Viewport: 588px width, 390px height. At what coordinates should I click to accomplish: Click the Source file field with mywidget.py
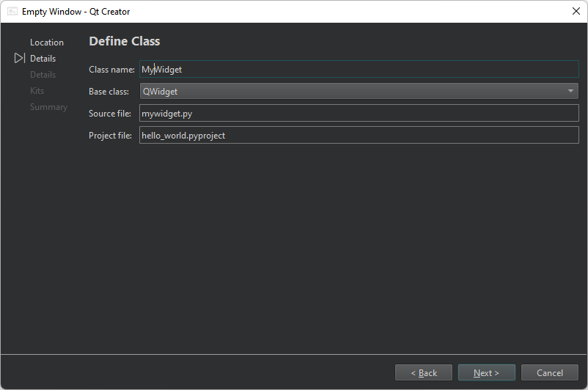pyautogui.click(x=359, y=114)
